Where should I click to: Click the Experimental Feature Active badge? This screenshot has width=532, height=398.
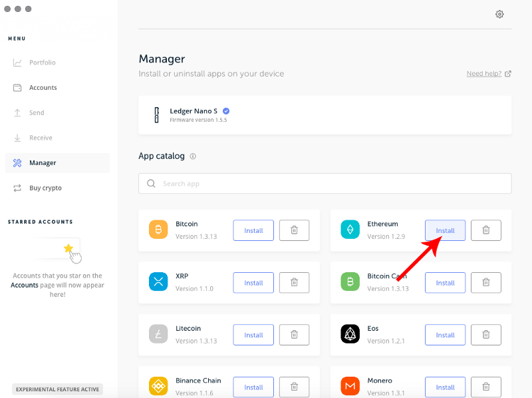click(57, 389)
